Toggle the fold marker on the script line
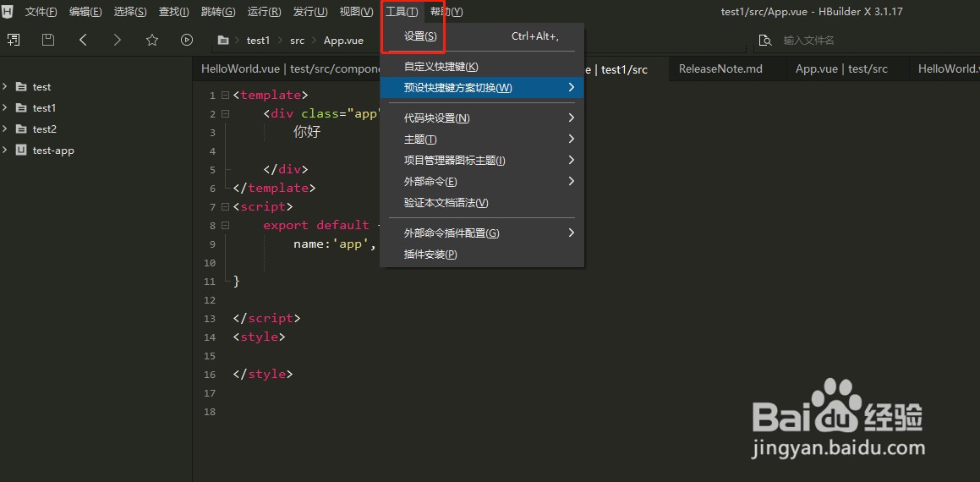 [x=225, y=206]
